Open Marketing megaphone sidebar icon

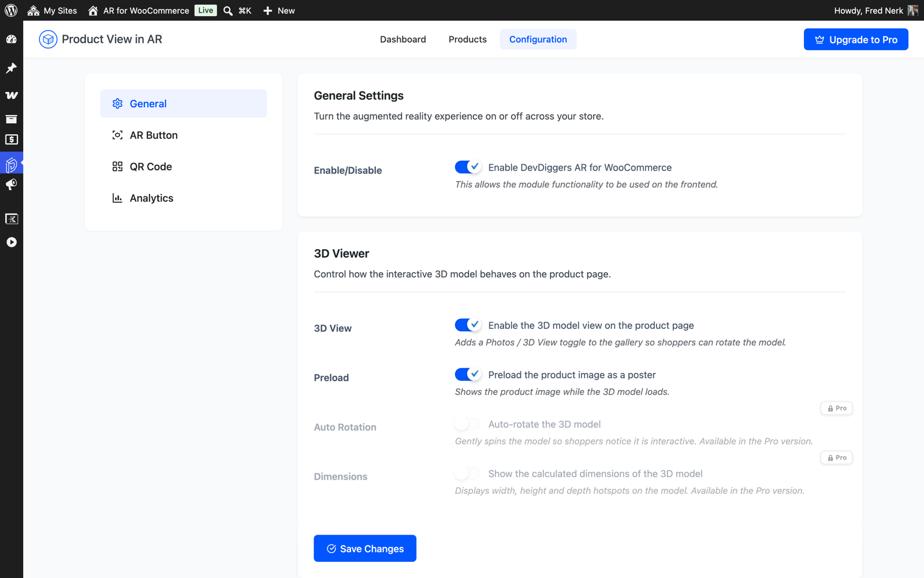pyautogui.click(x=12, y=184)
